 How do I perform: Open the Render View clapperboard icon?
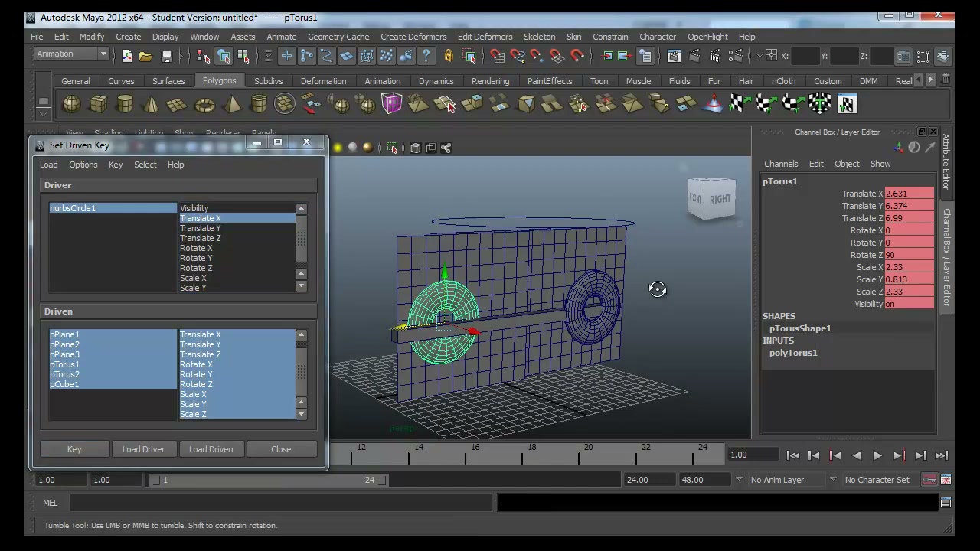(673, 56)
